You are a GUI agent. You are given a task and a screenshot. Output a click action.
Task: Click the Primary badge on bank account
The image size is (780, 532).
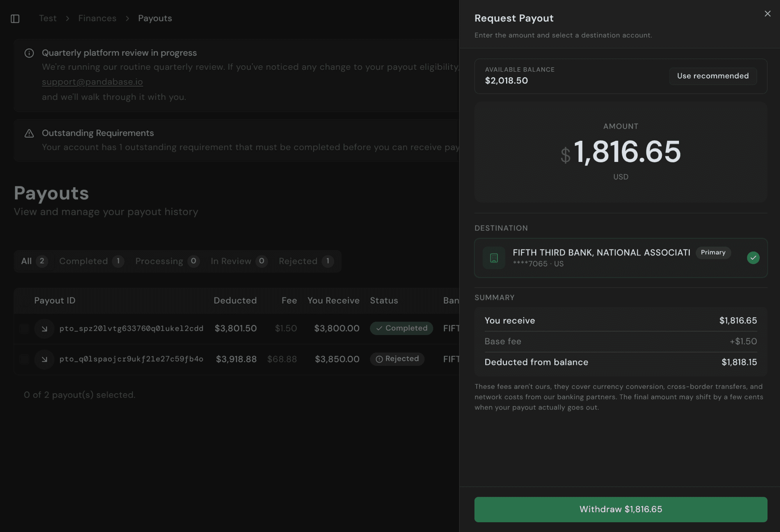tap(713, 252)
